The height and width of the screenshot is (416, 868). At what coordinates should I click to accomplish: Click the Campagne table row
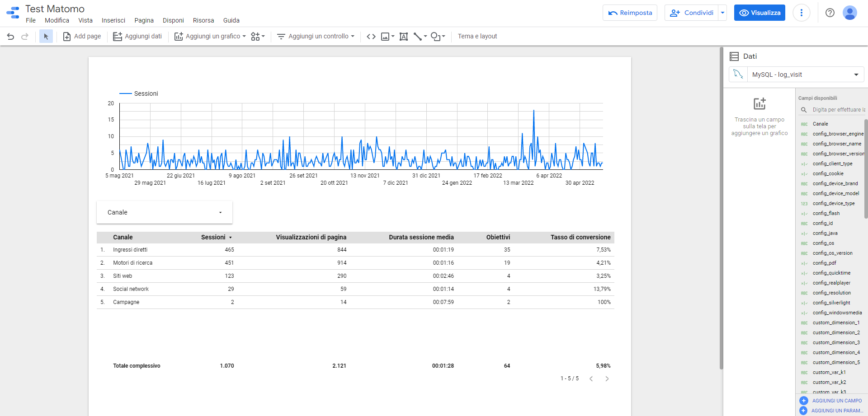coord(355,302)
